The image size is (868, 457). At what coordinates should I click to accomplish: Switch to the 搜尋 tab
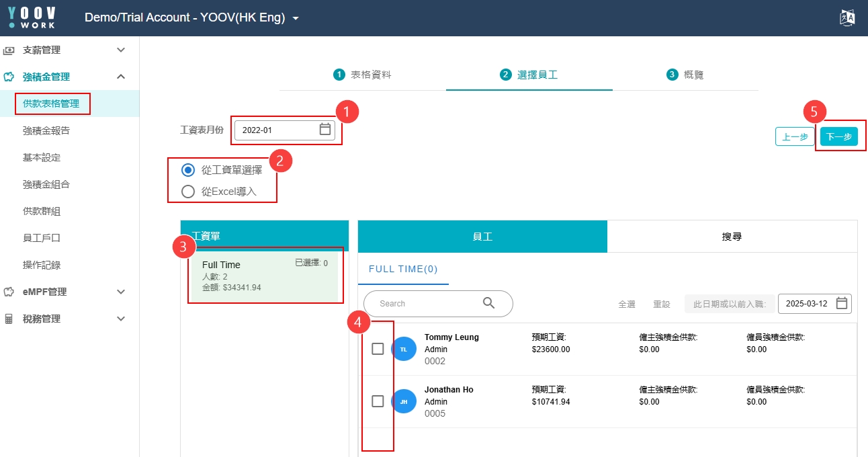click(732, 237)
